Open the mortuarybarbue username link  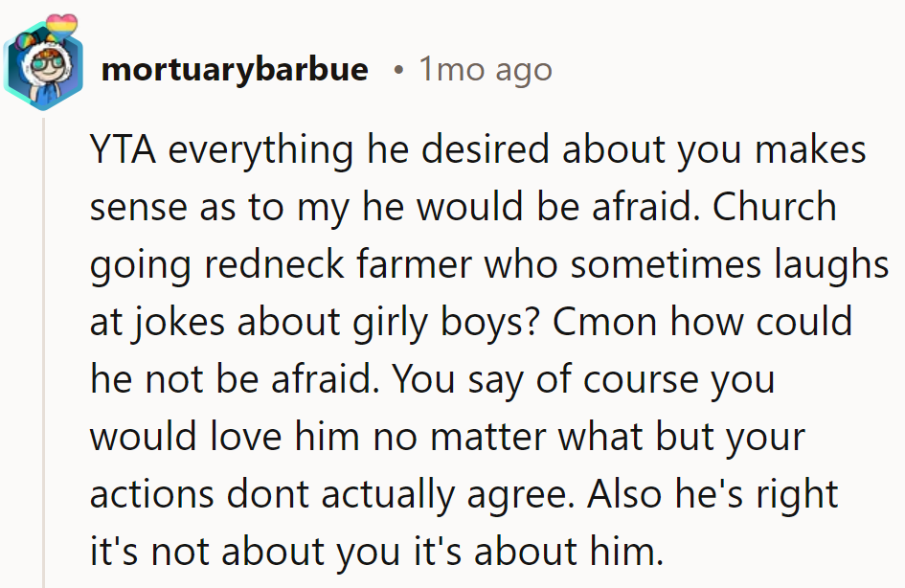235,70
